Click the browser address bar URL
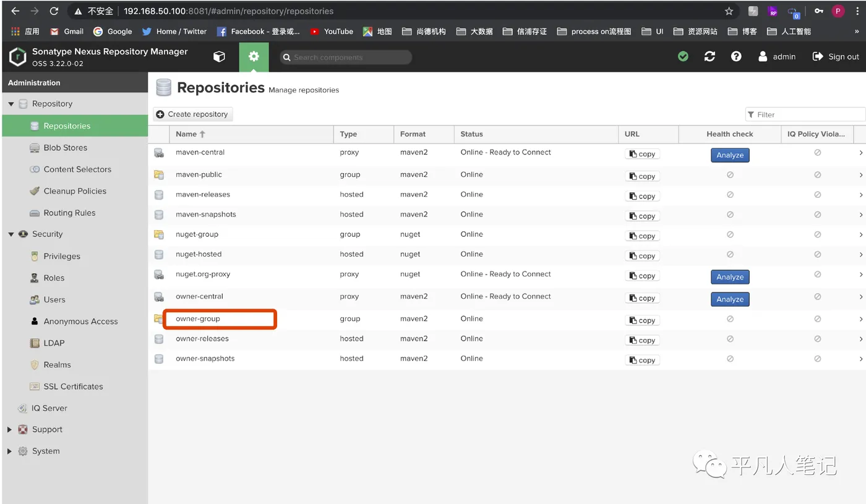The height and width of the screenshot is (504, 866). point(228,11)
